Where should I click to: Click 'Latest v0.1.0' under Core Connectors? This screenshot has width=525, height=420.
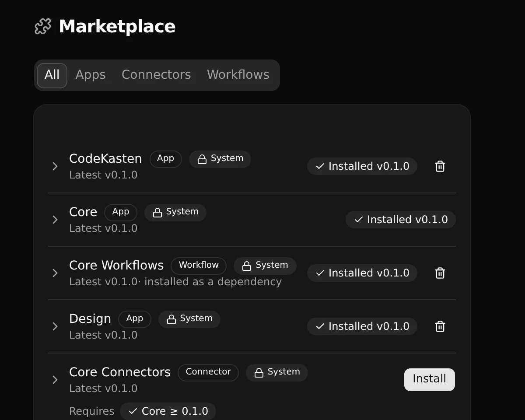(x=103, y=388)
